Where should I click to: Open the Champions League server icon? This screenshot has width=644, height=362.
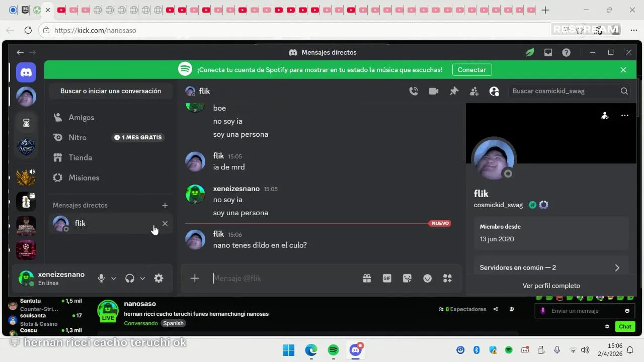point(26,249)
